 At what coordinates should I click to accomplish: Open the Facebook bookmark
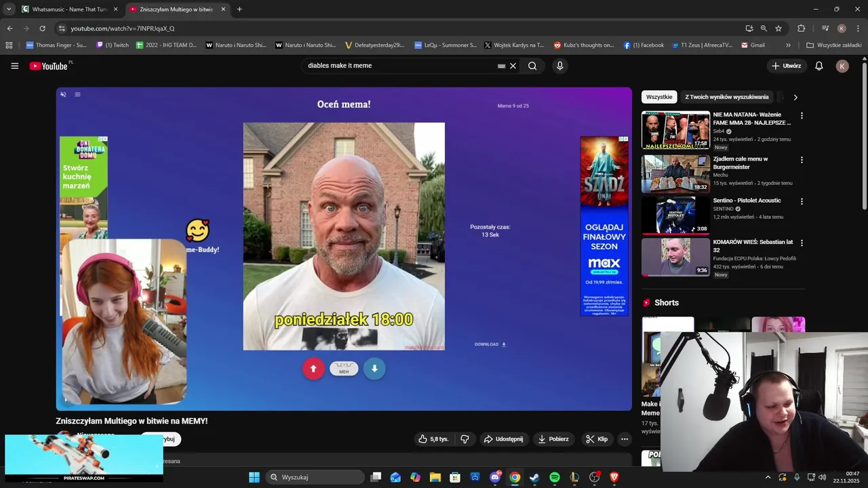pos(644,45)
